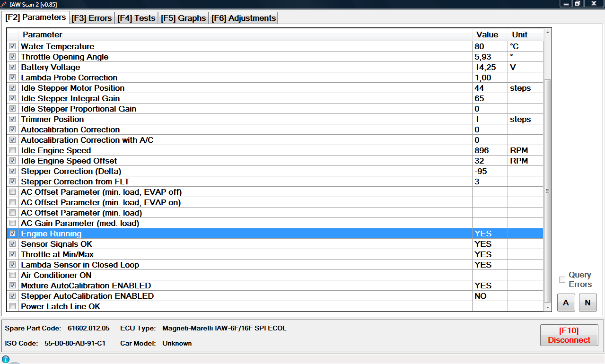Select the Lambda Probe Correction row
605x364 pixels.
pyautogui.click(x=237, y=78)
